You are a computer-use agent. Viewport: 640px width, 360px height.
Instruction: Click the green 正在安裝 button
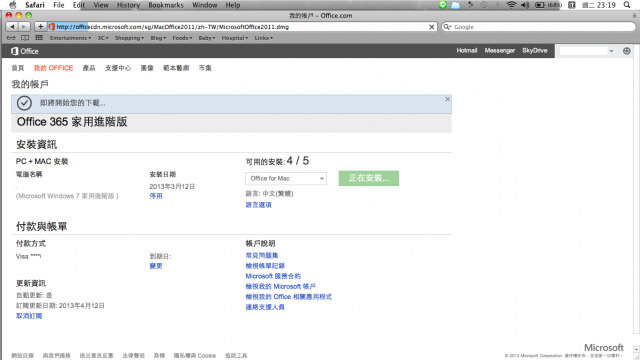(369, 178)
